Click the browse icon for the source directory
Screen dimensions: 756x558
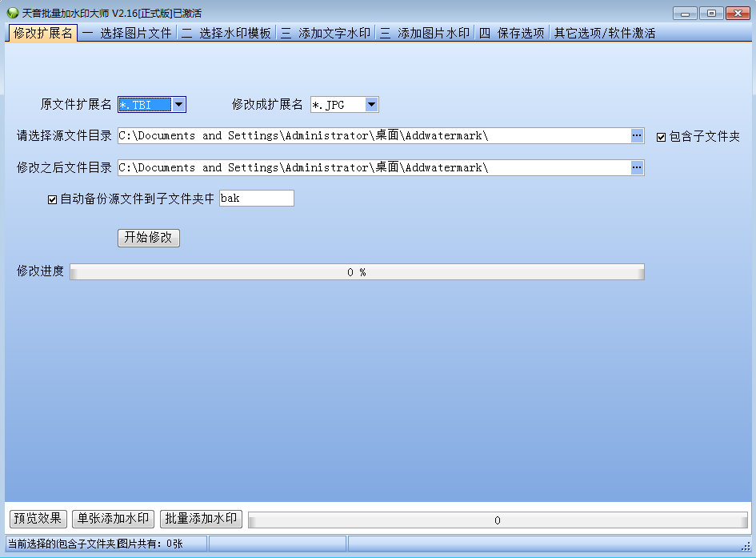point(638,135)
